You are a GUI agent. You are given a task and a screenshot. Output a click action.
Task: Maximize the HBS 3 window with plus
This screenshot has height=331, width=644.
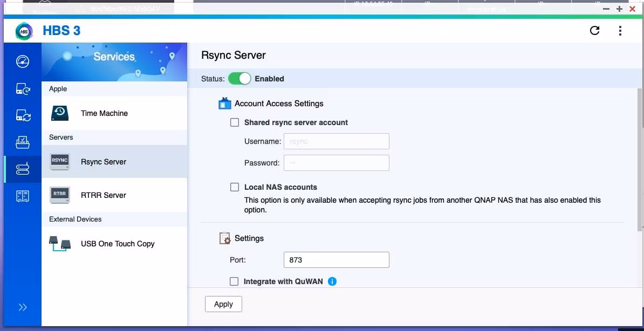click(619, 9)
